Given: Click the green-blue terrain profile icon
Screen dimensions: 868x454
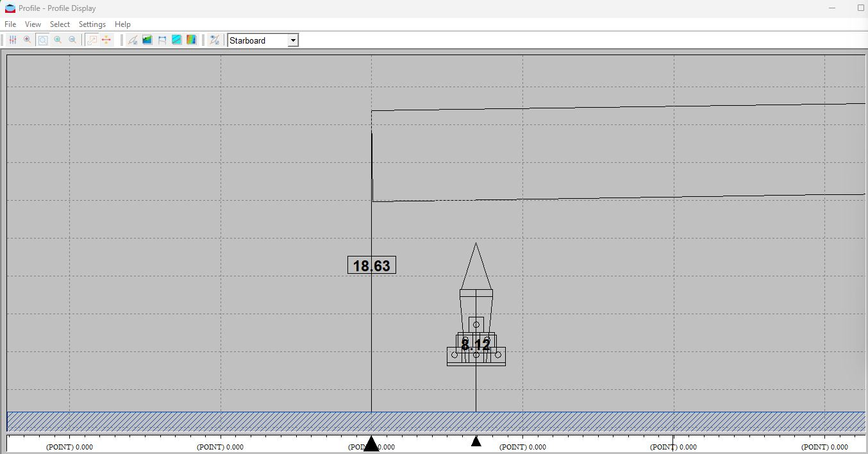Looking at the screenshot, I should tap(147, 40).
